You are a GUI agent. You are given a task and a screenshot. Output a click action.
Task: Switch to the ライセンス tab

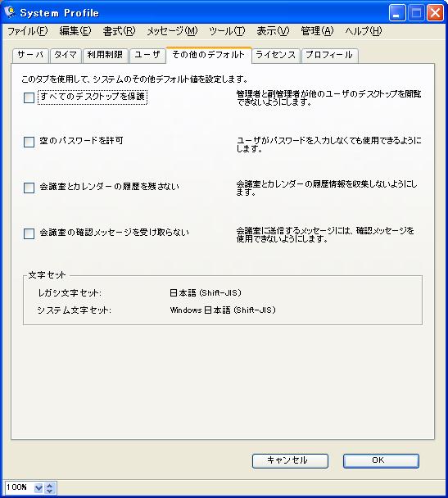click(275, 55)
